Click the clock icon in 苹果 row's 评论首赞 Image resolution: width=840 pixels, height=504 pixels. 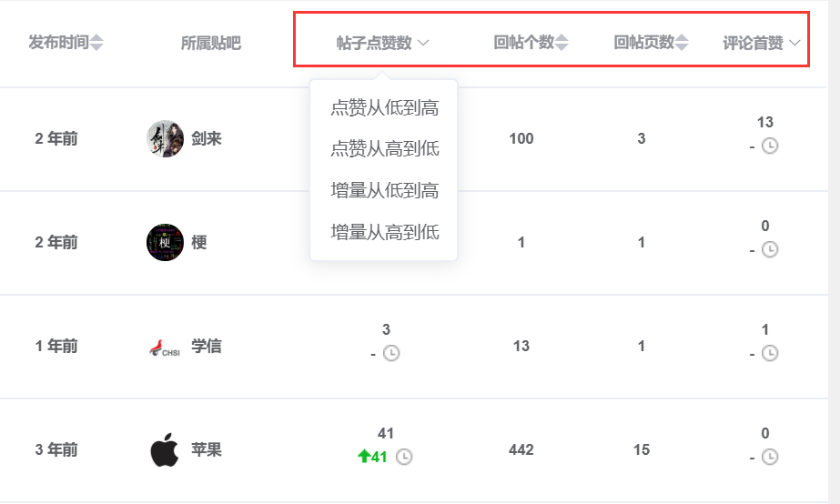coord(770,457)
